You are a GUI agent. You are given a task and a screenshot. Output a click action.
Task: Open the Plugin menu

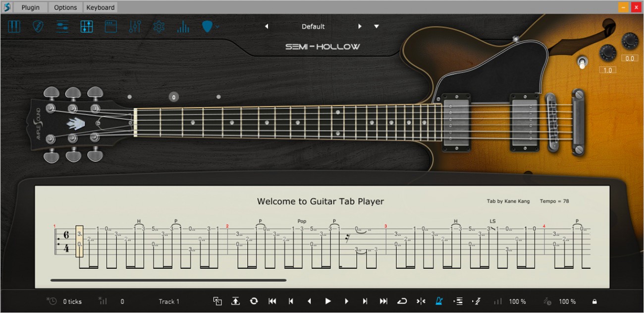click(x=31, y=7)
